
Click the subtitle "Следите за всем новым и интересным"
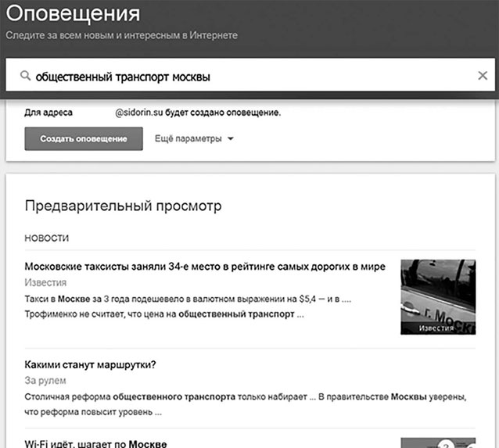pos(121,35)
